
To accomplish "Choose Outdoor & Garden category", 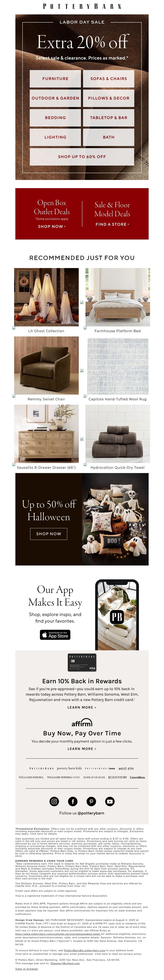I will click(x=55, y=98).
